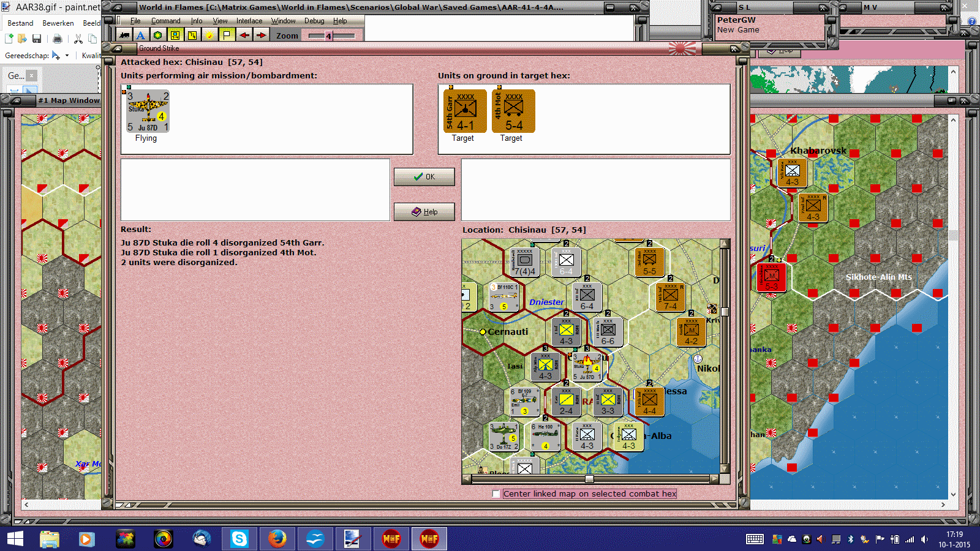Toggle Center linked map on selected combat hex
The height and width of the screenshot is (551, 980).
point(496,493)
